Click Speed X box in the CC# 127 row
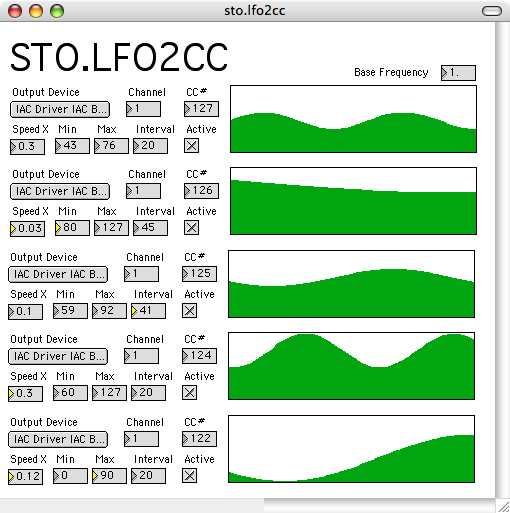Screen dimensions: 510x513 pos(27,147)
